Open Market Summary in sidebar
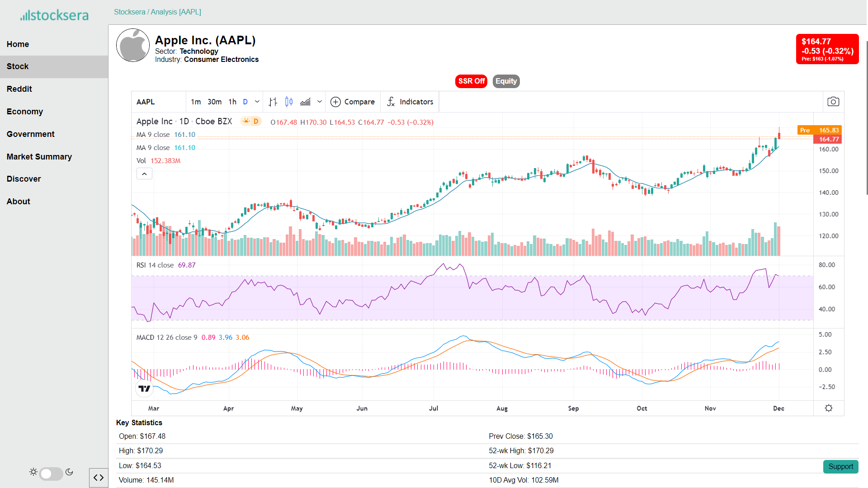 coord(39,157)
